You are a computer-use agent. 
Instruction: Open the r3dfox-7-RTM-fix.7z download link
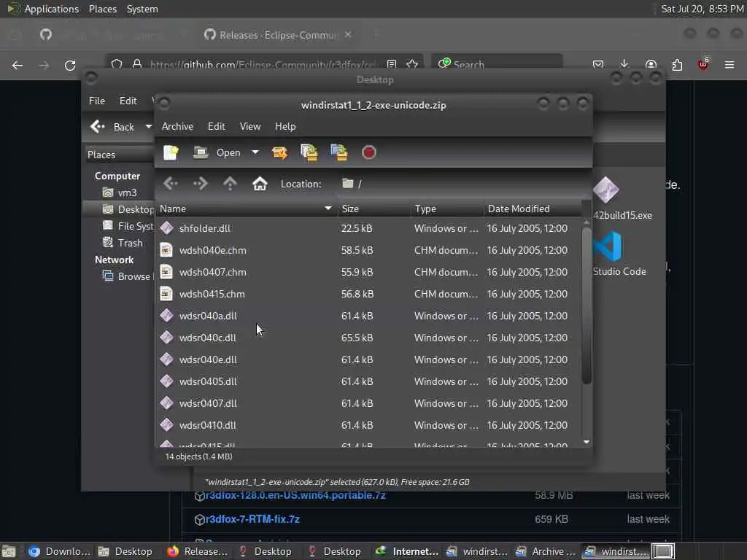(x=252, y=519)
